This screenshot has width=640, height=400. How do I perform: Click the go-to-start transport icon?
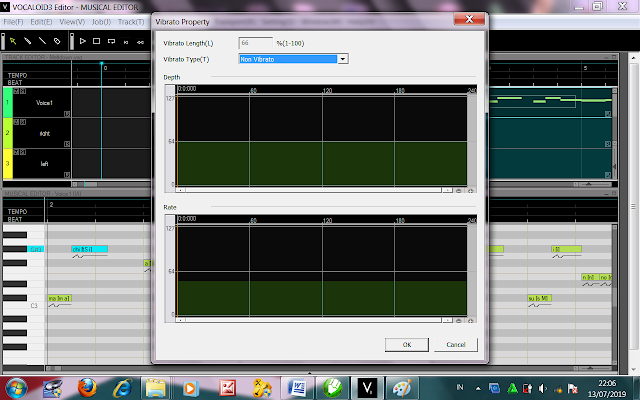coord(126,42)
